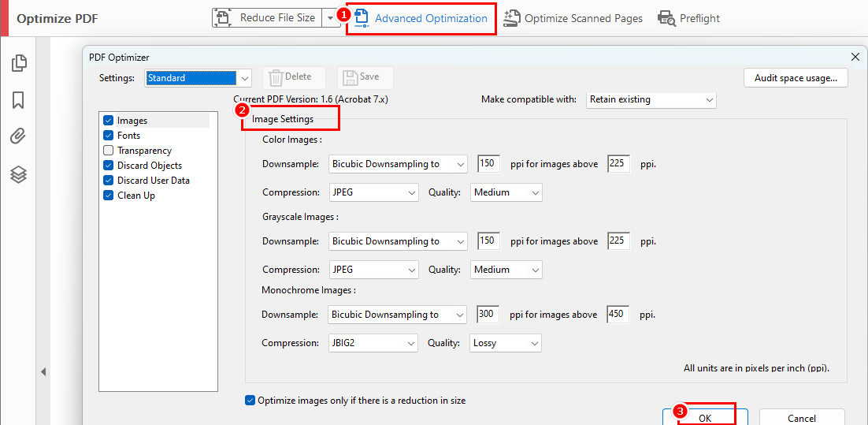
Task: Open the Layers panel icon
Action: click(x=19, y=174)
